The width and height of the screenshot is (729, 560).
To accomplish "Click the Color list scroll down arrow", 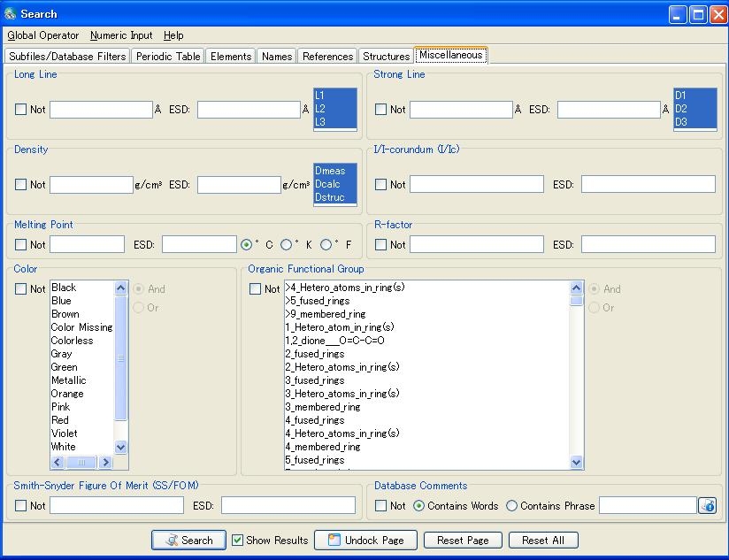I will point(120,448).
